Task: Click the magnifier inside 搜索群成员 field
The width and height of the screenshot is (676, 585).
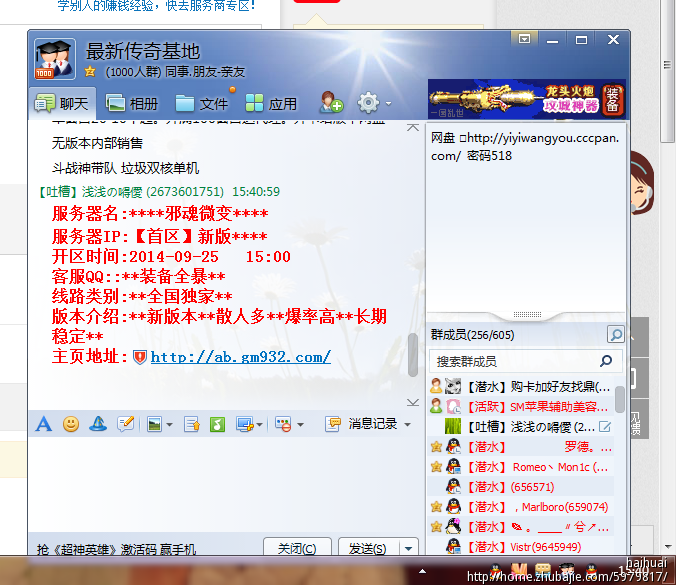Action: pyautogui.click(x=606, y=361)
